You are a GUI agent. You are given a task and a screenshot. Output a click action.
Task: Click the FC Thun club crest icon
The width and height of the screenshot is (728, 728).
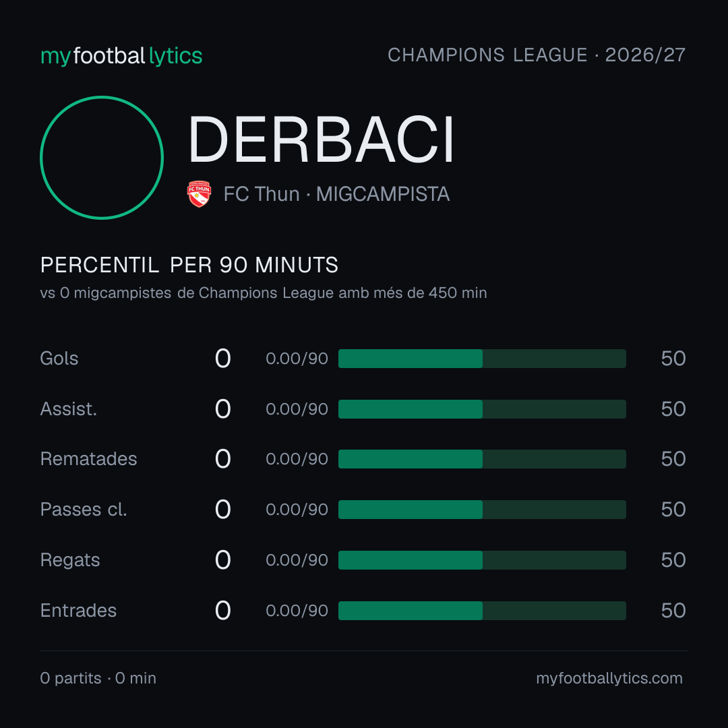199,193
